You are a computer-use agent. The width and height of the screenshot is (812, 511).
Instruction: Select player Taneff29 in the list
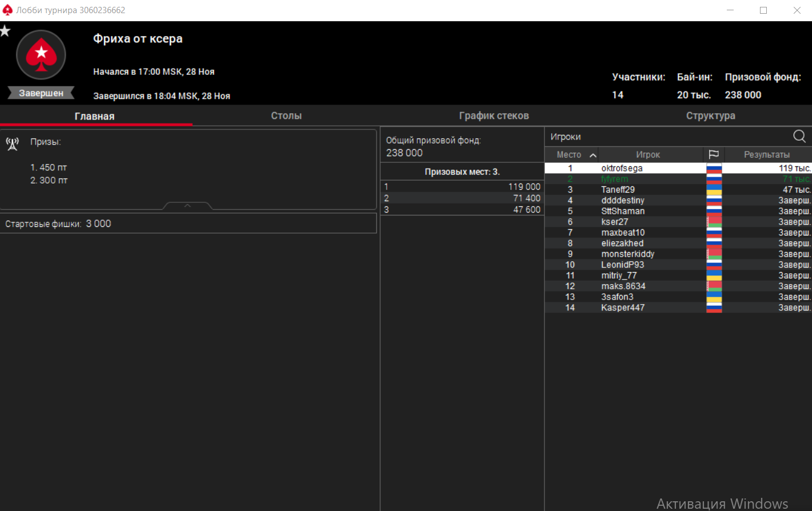coord(618,190)
